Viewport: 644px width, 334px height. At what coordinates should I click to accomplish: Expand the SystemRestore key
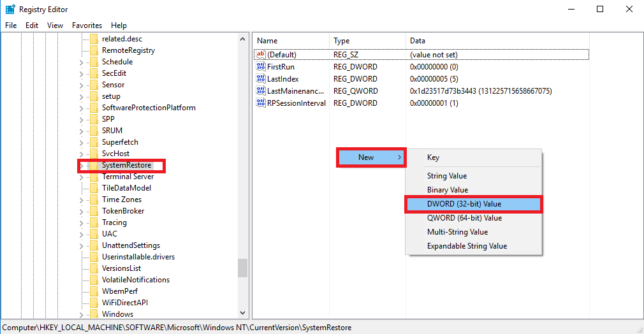pos(82,166)
